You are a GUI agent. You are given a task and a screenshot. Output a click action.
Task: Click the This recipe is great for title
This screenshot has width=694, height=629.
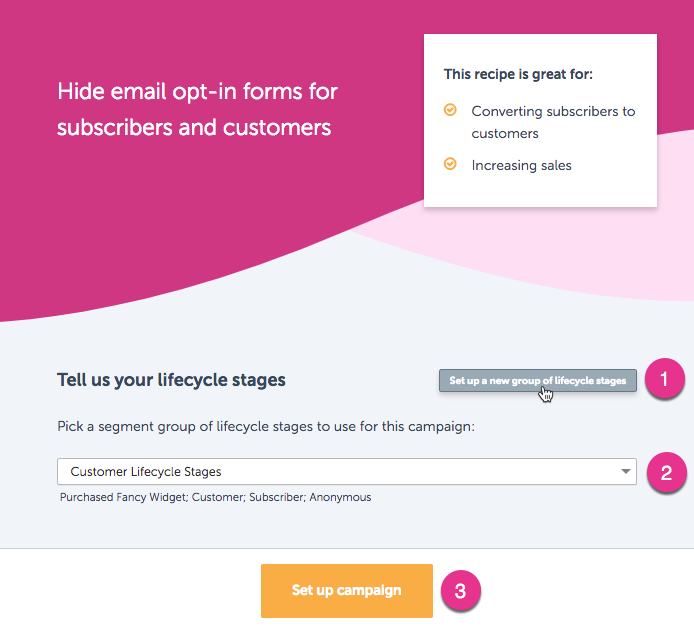click(518, 74)
